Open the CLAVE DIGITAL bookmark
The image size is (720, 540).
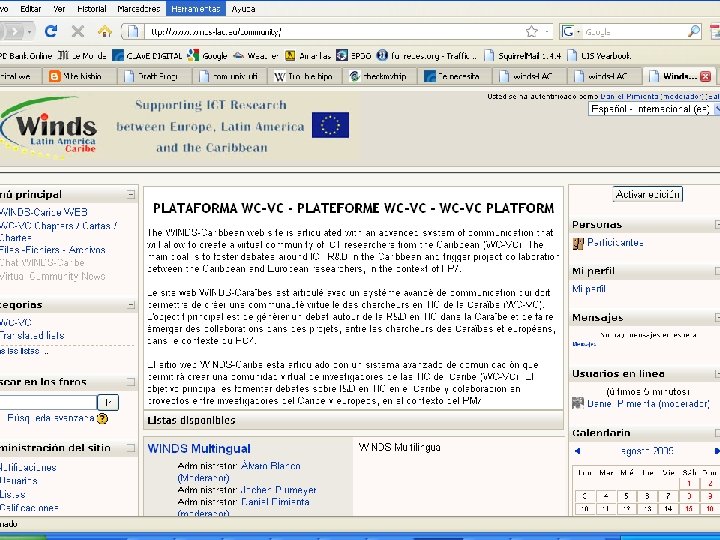point(147,56)
